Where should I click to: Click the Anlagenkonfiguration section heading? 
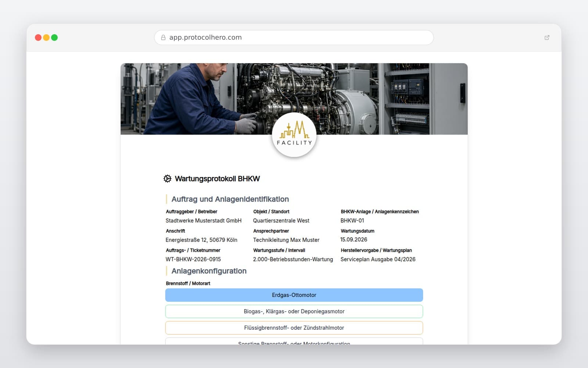point(209,271)
